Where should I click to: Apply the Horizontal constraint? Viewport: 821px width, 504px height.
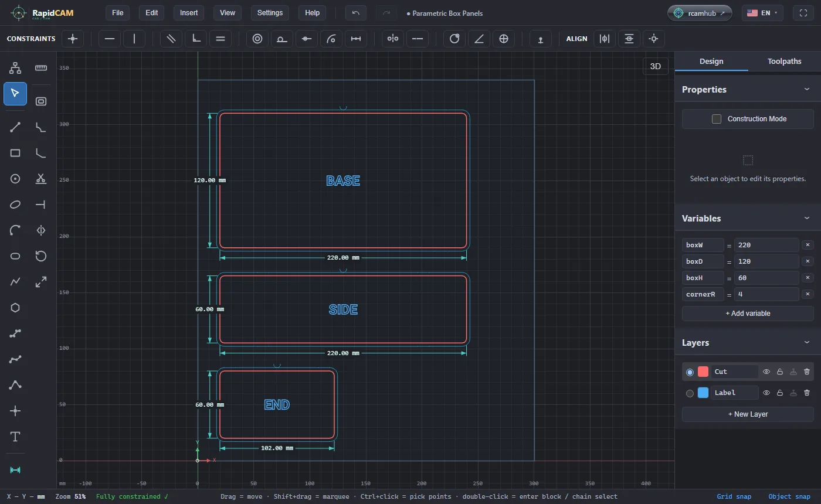[x=110, y=39]
